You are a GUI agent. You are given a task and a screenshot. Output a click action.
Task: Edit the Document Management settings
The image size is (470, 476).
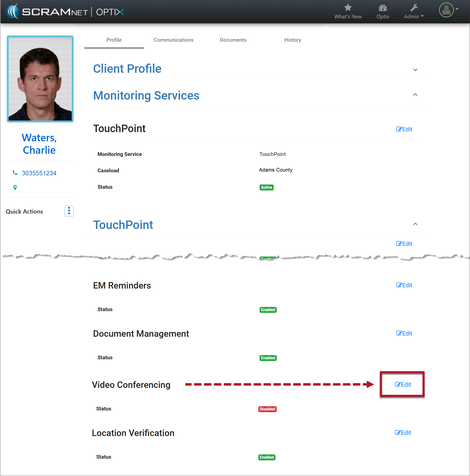coord(404,333)
